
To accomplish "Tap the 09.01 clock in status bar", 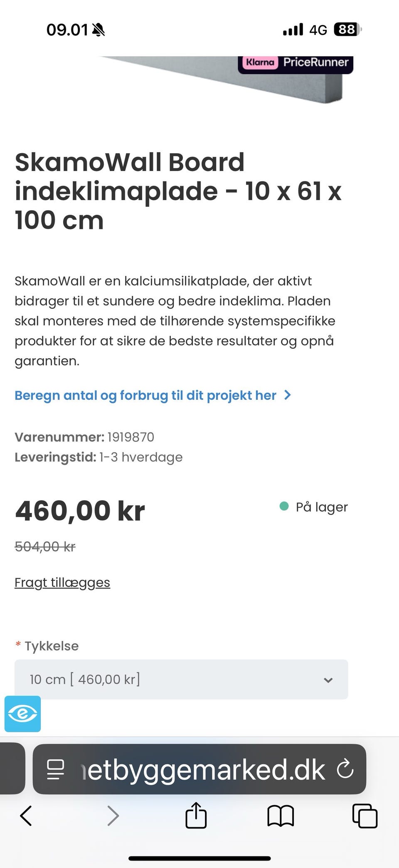I will pyautogui.click(x=67, y=30).
